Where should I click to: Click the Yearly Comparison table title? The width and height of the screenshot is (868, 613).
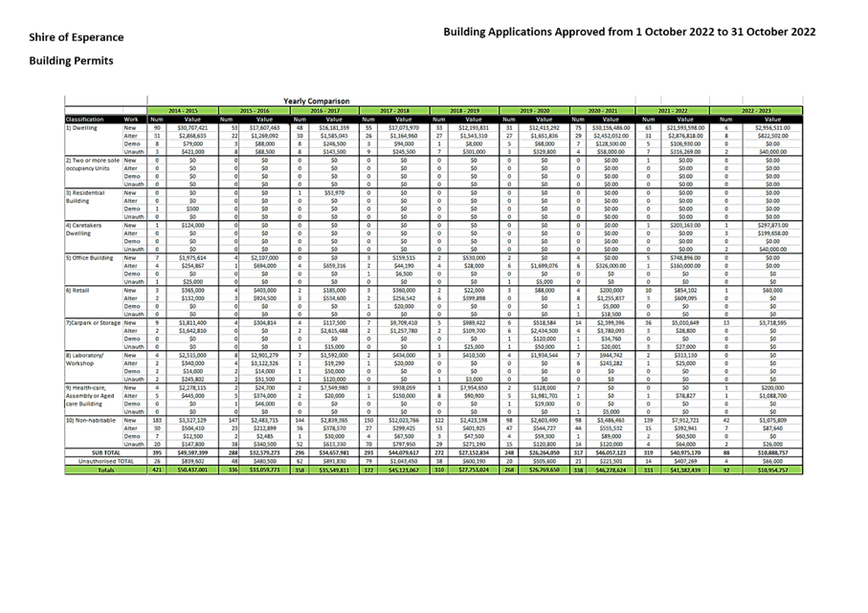tap(316, 100)
